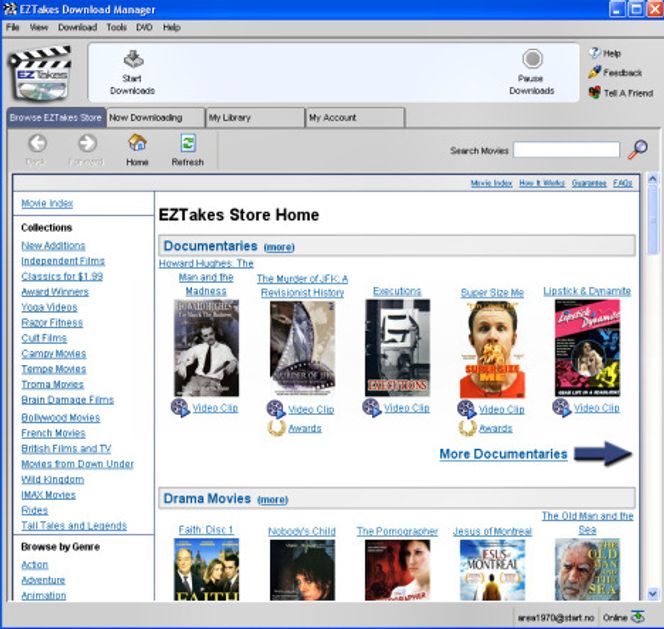The width and height of the screenshot is (664, 629).
Task: Go forward with the Forward arrow
Action: [x=87, y=144]
